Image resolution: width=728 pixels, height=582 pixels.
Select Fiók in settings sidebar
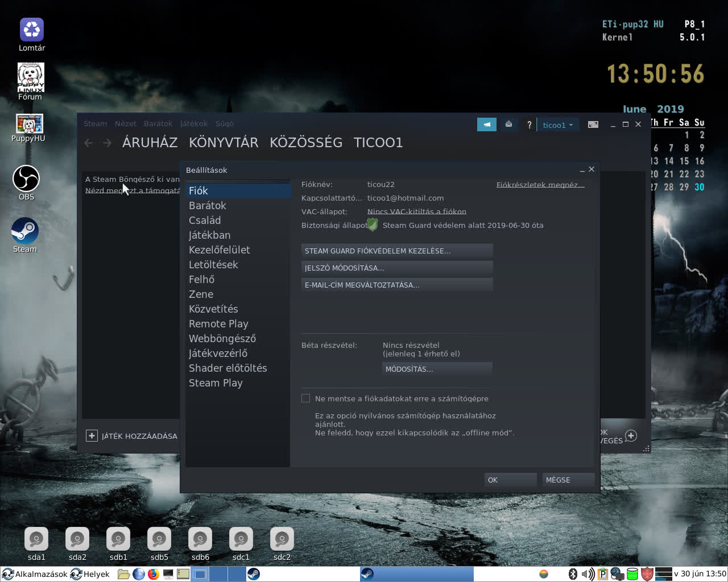pos(238,190)
